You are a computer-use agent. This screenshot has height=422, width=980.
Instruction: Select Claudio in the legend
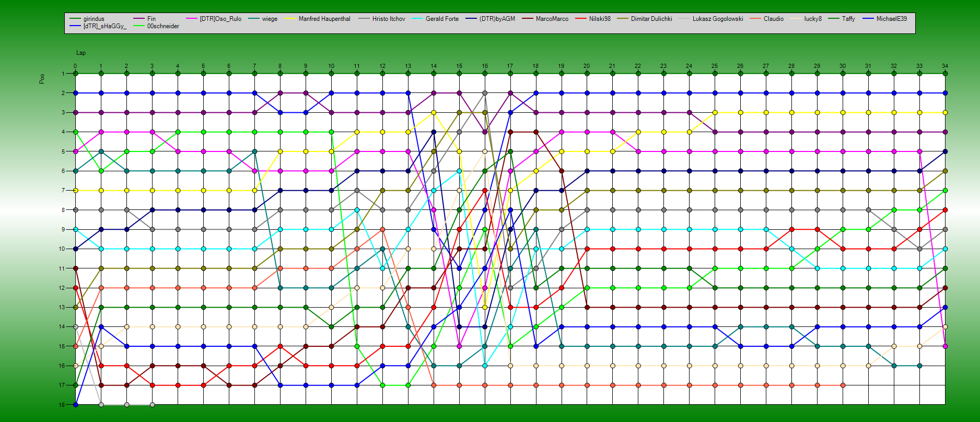tap(774, 19)
